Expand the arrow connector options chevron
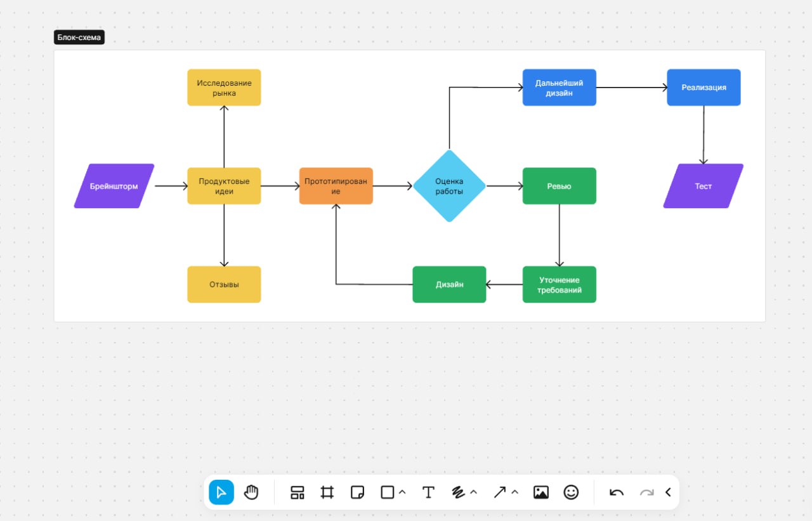This screenshot has width=812, height=521. click(515, 493)
